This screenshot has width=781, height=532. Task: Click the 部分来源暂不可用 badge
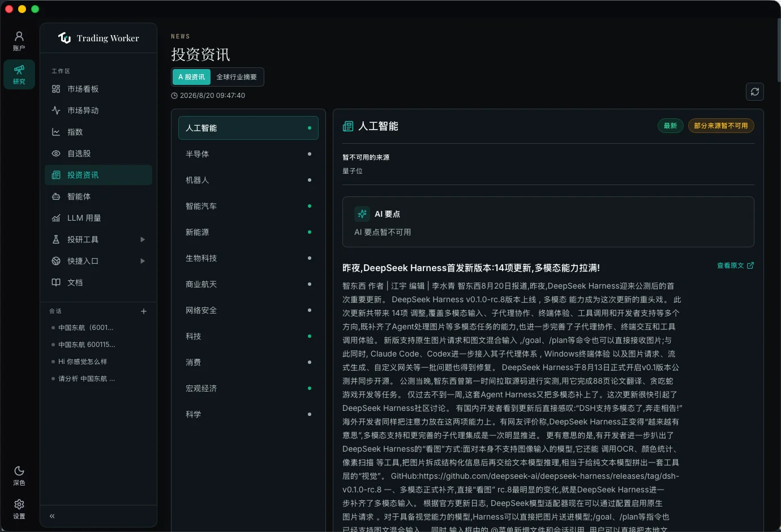click(x=721, y=126)
